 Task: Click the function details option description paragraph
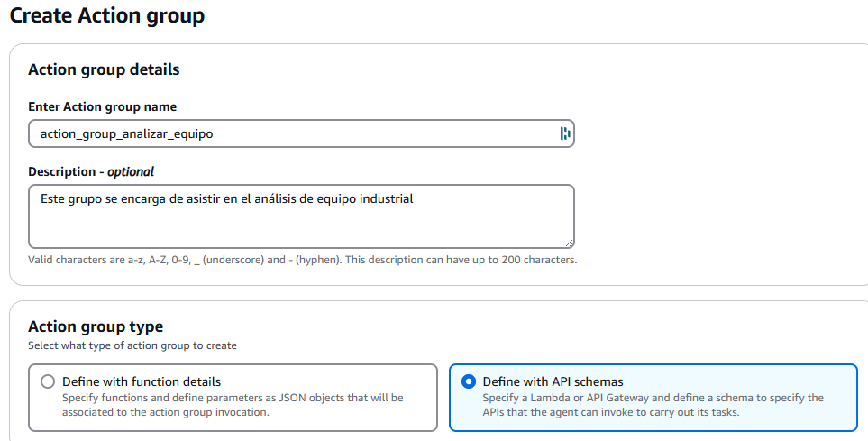tap(233, 404)
